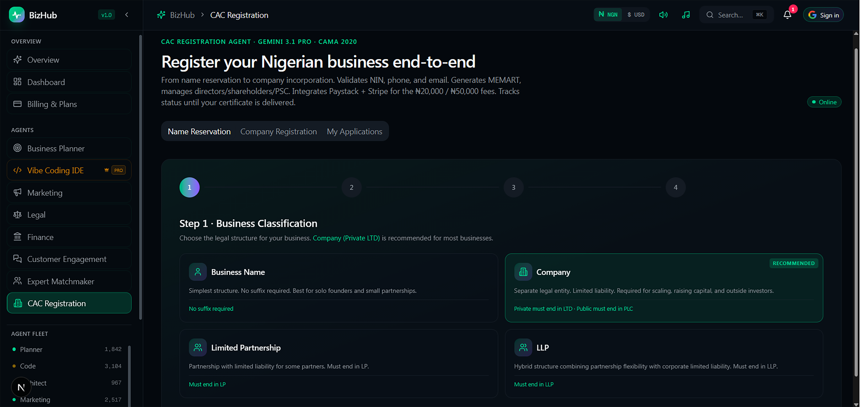Screen dimensions: 868x407
Task: Click the crown icon on Vibe Coding IDE
Action: [x=107, y=170]
